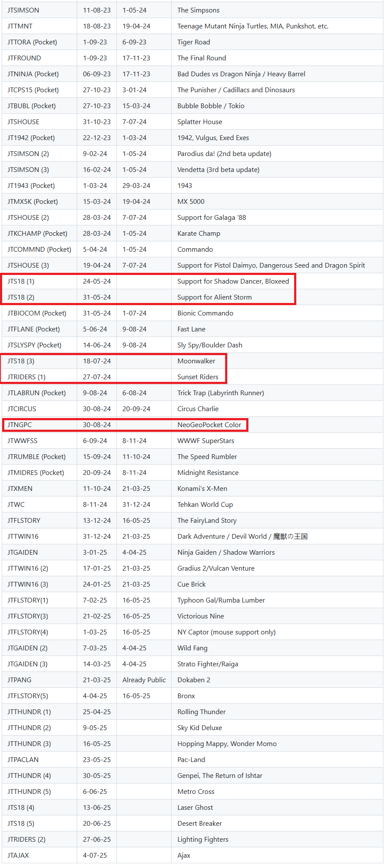This screenshot has width=386, height=868.
Task: Click 'Support for Alient Storm' text
Action: [x=214, y=297]
